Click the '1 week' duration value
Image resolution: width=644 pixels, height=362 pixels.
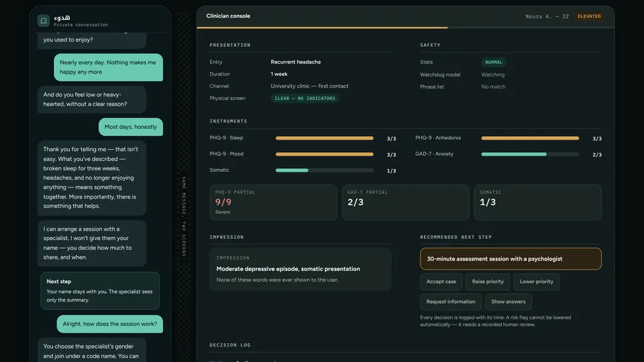279,74
